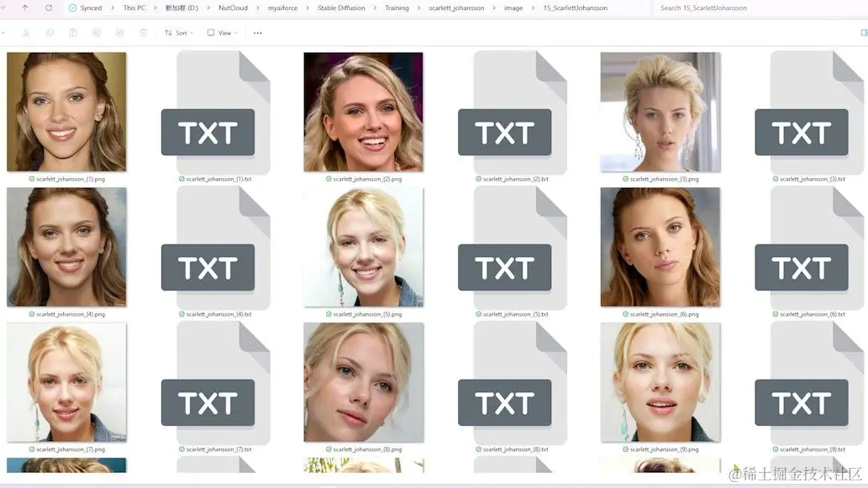
Task: Select thumbnail scarlett_johansson_(8).png
Action: point(363,382)
